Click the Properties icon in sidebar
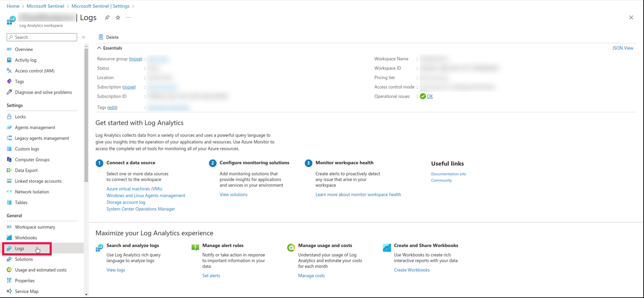The height and width of the screenshot is (298, 644). (9, 281)
